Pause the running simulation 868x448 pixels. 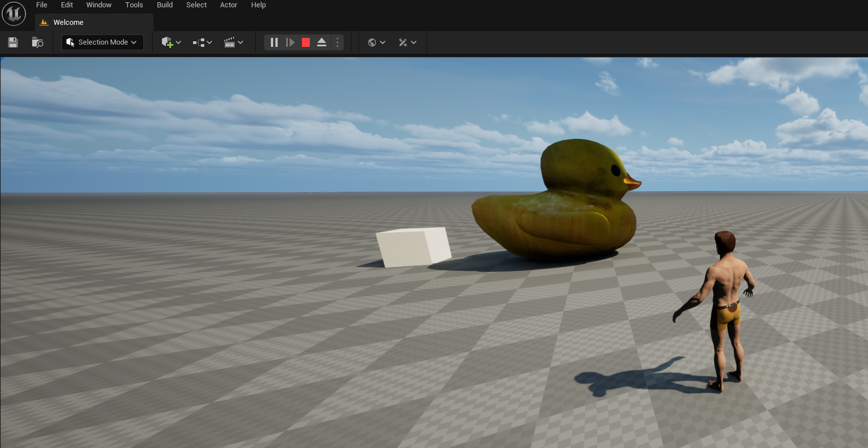tap(274, 42)
